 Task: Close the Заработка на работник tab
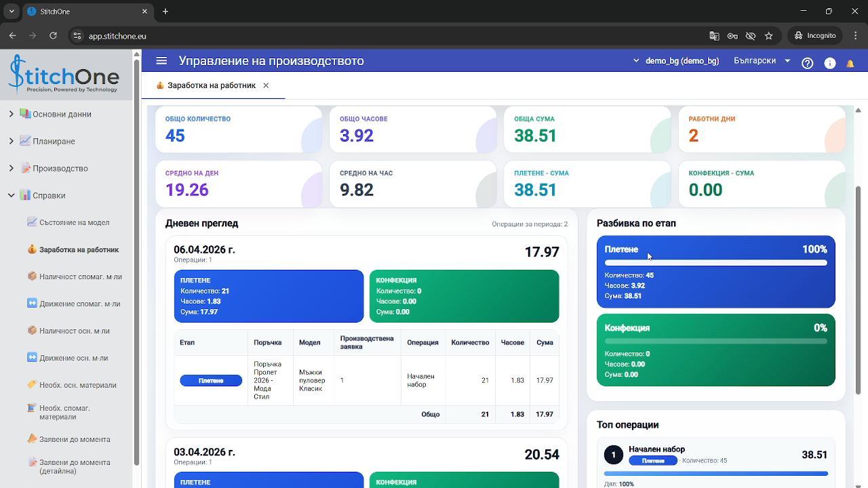point(266,85)
